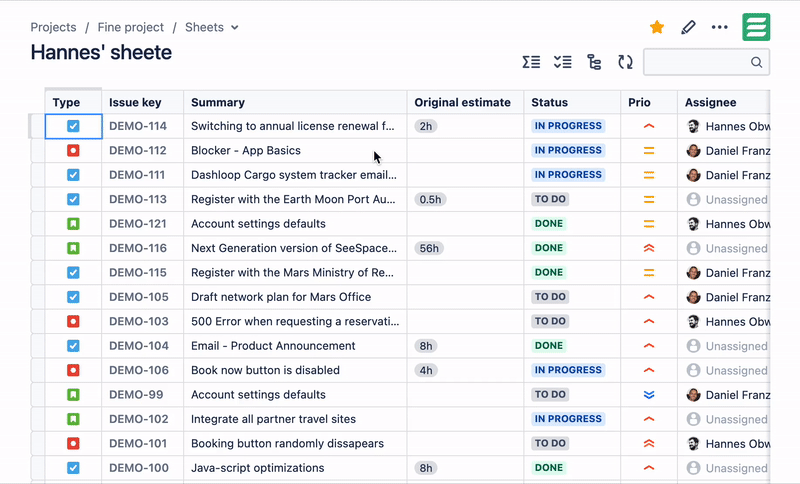Screen dimensions: 800x484
Task: Select the 0.5h estimate of DEMO-113
Action: click(x=431, y=199)
